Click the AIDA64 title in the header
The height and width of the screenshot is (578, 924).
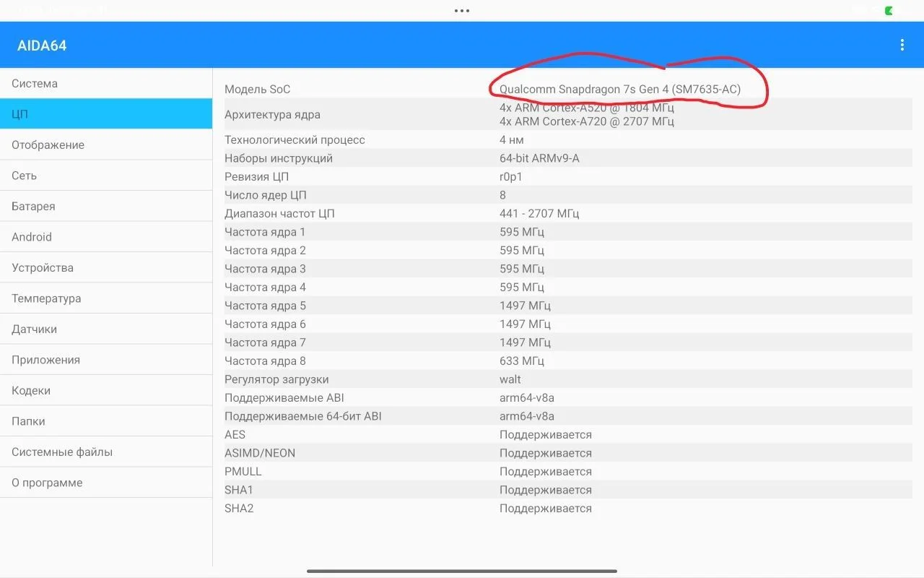pos(42,46)
